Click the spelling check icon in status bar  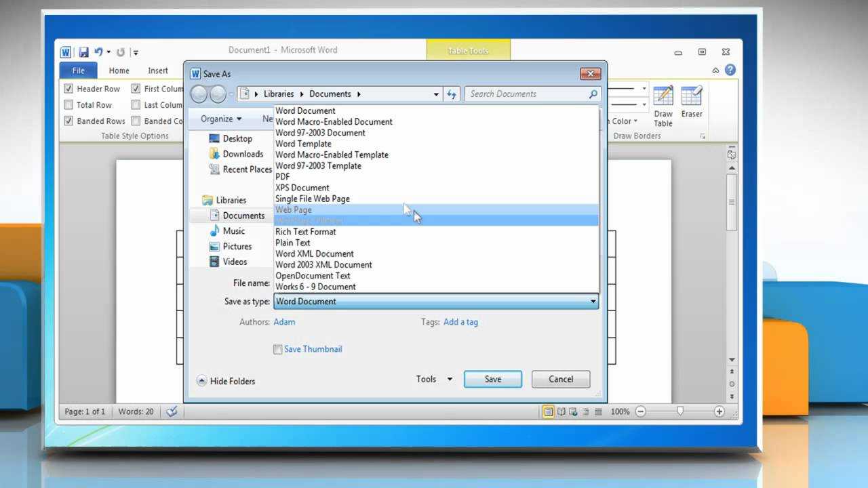[171, 411]
